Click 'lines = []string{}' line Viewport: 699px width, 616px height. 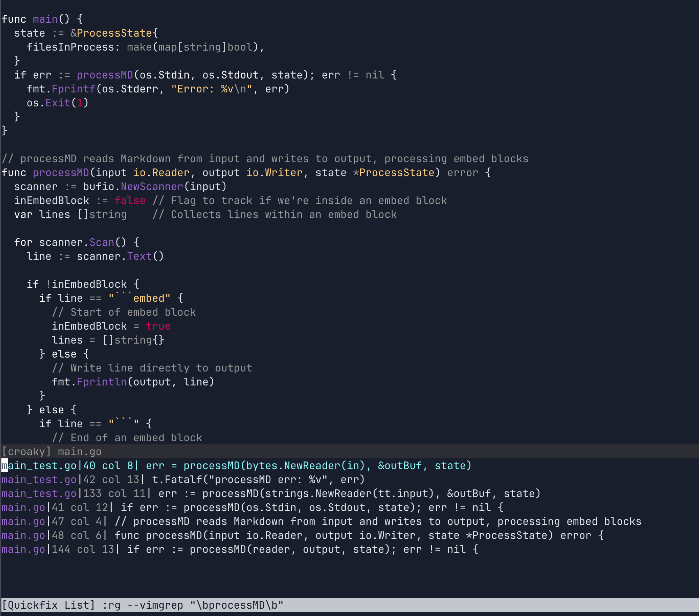tap(108, 340)
